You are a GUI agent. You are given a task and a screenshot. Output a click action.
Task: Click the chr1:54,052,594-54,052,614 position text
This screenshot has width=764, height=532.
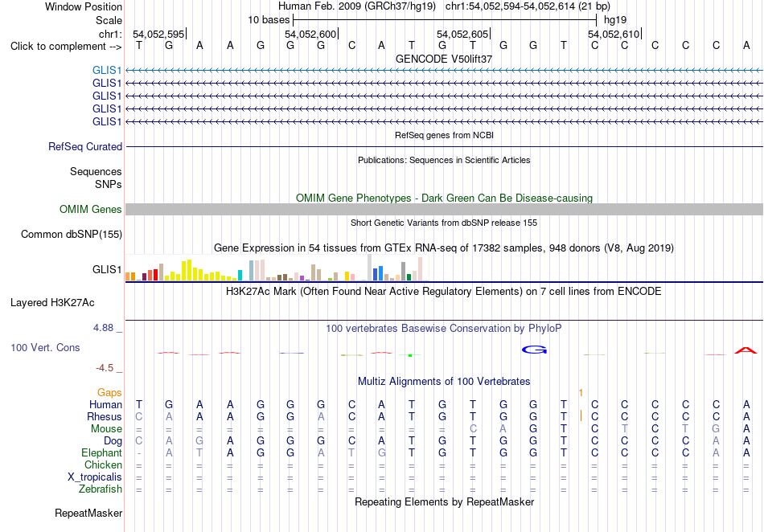528,6
